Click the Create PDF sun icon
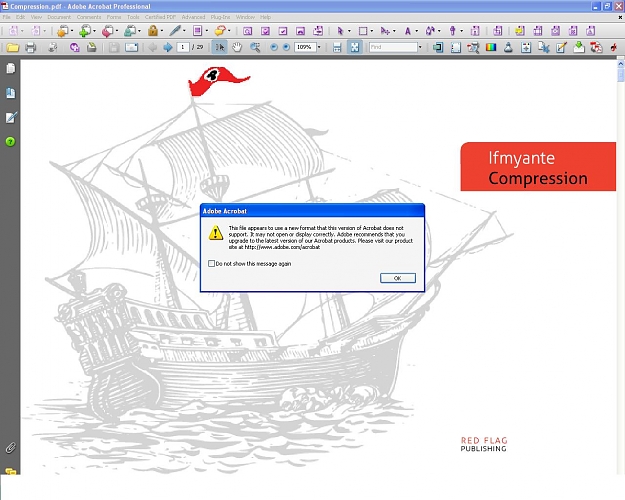This screenshot has width=625, height=500. click(63, 31)
